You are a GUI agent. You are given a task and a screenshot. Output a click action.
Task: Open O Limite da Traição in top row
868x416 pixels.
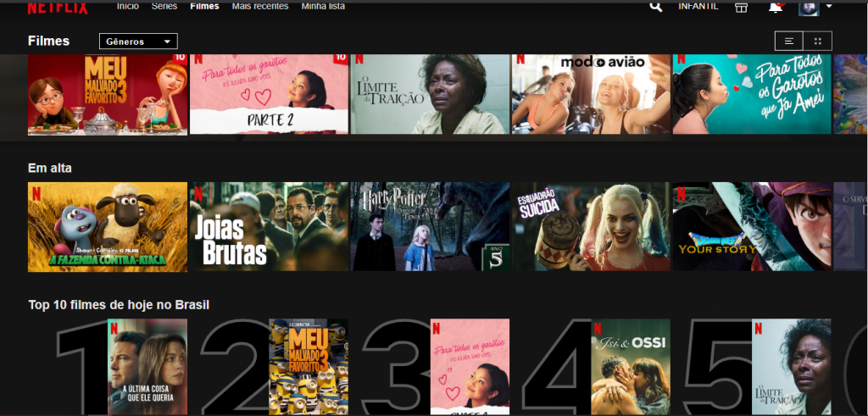[x=430, y=94]
